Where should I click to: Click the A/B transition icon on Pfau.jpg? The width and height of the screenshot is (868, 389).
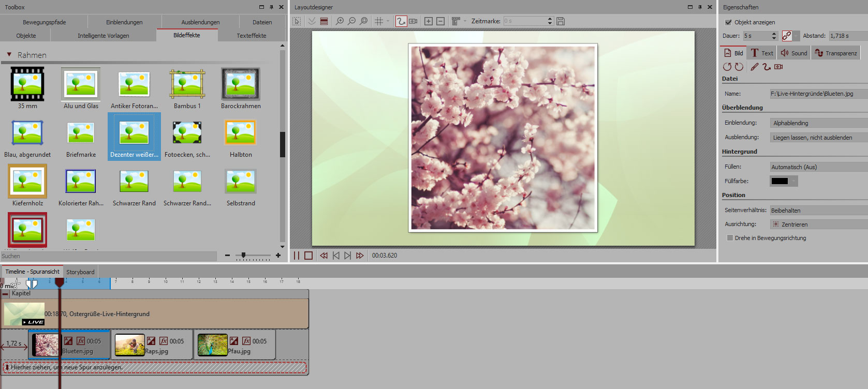click(234, 341)
